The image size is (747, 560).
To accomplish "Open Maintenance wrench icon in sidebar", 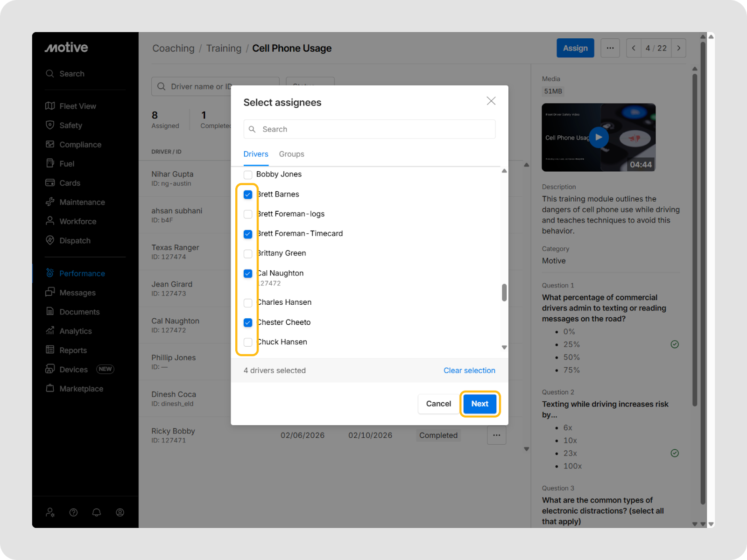I will click(x=50, y=202).
